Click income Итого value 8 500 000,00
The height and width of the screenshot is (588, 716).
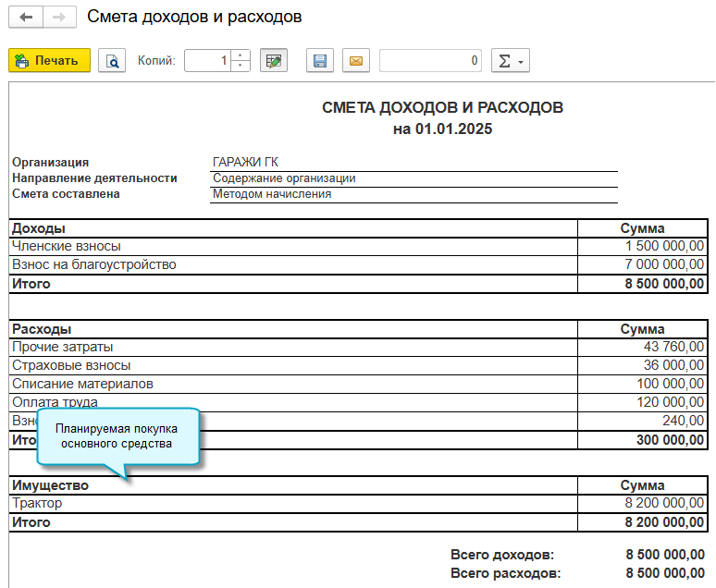[643, 284]
